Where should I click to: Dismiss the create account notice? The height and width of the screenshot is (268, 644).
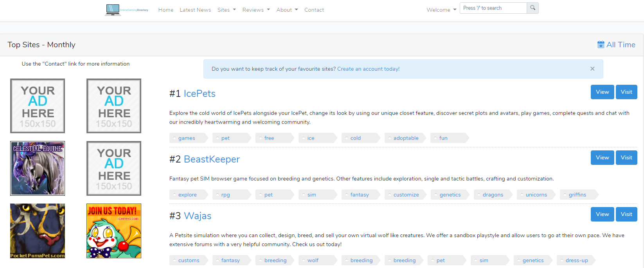[x=592, y=69]
